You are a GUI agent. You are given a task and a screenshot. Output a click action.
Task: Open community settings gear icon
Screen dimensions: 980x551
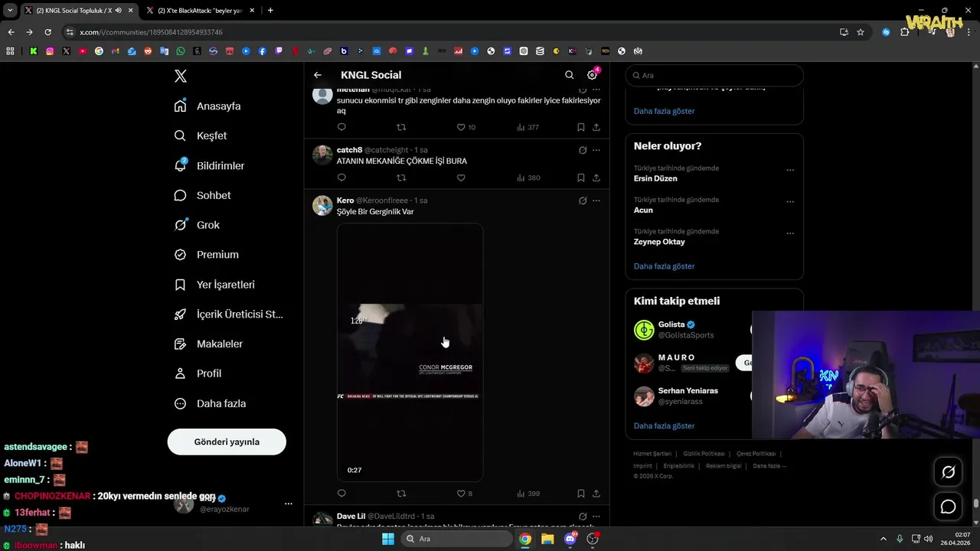592,75
